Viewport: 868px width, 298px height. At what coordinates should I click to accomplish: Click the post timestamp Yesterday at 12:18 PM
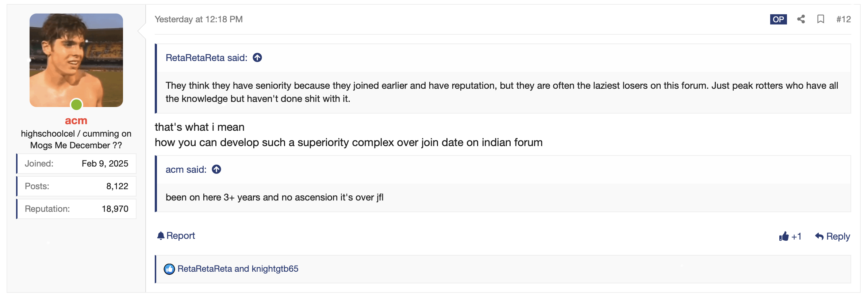click(x=199, y=19)
